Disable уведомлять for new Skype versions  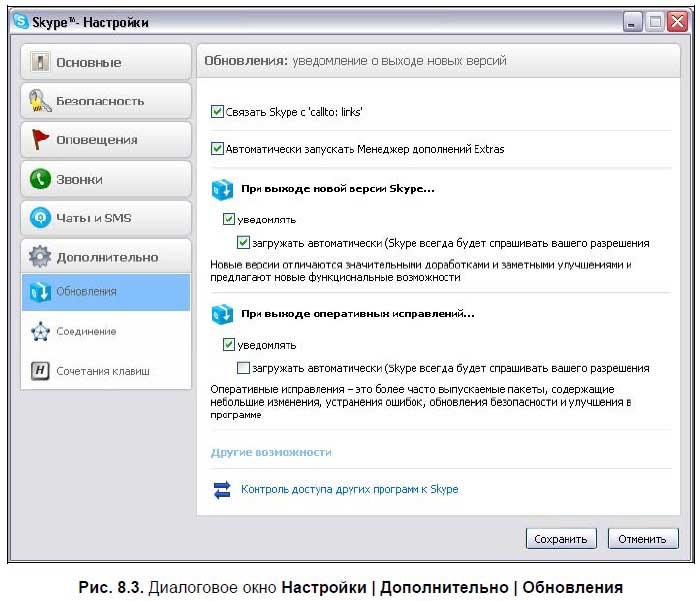point(229,219)
